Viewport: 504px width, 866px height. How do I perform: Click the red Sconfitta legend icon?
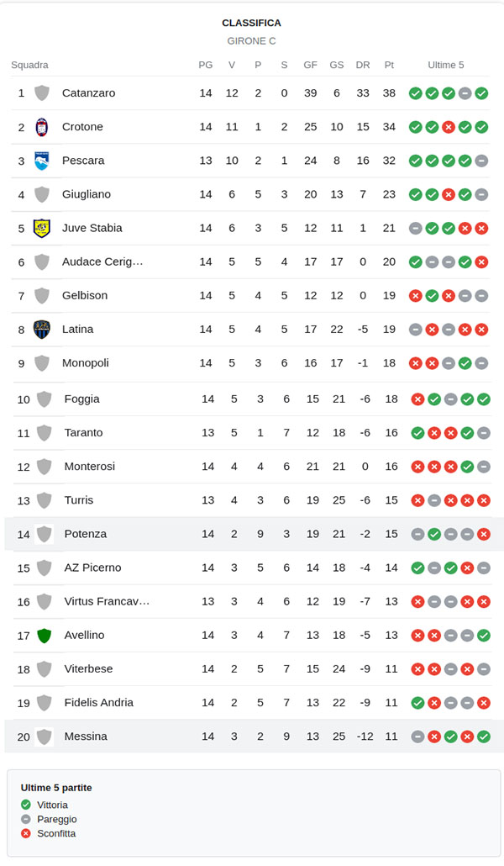[x=26, y=833]
